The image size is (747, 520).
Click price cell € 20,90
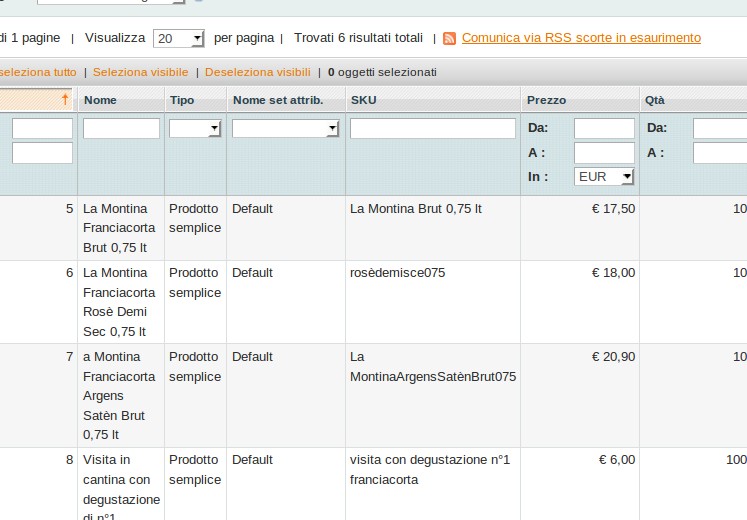pos(614,357)
